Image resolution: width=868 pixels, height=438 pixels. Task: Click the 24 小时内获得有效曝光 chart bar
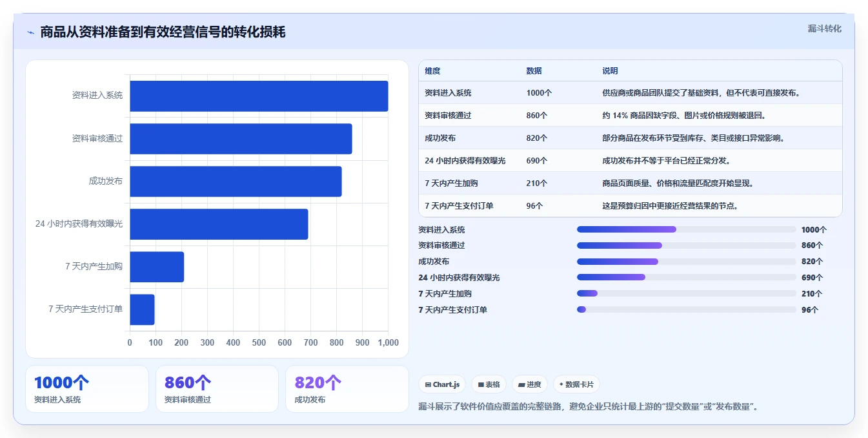[219, 224]
